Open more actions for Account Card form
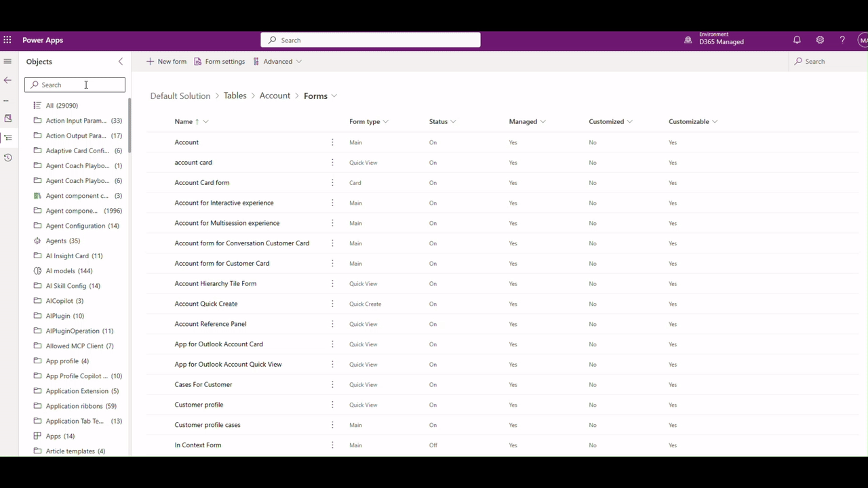This screenshot has width=868, height=488. coord(332,183)
